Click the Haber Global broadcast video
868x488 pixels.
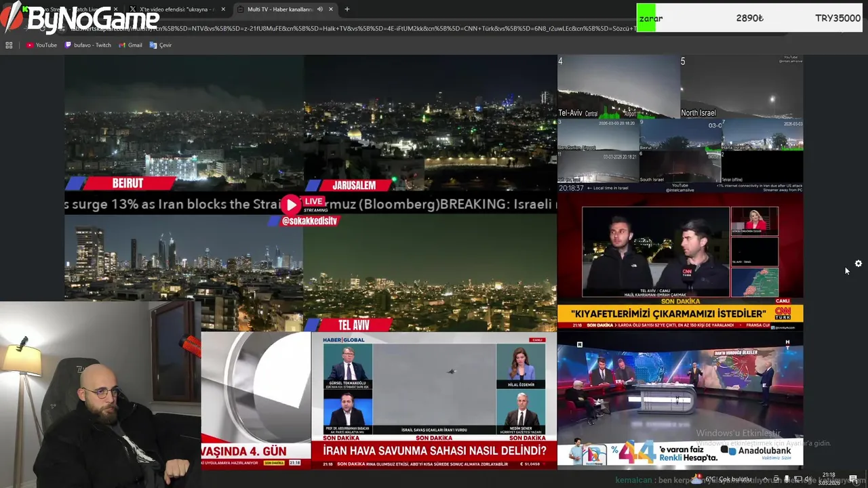(x=434, y=401)
